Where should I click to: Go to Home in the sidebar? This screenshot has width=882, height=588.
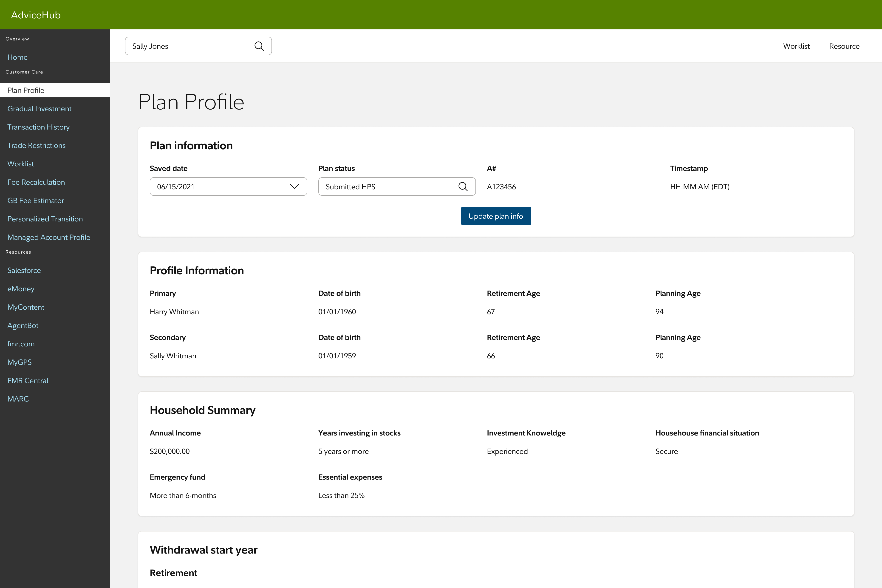[17, 57]
